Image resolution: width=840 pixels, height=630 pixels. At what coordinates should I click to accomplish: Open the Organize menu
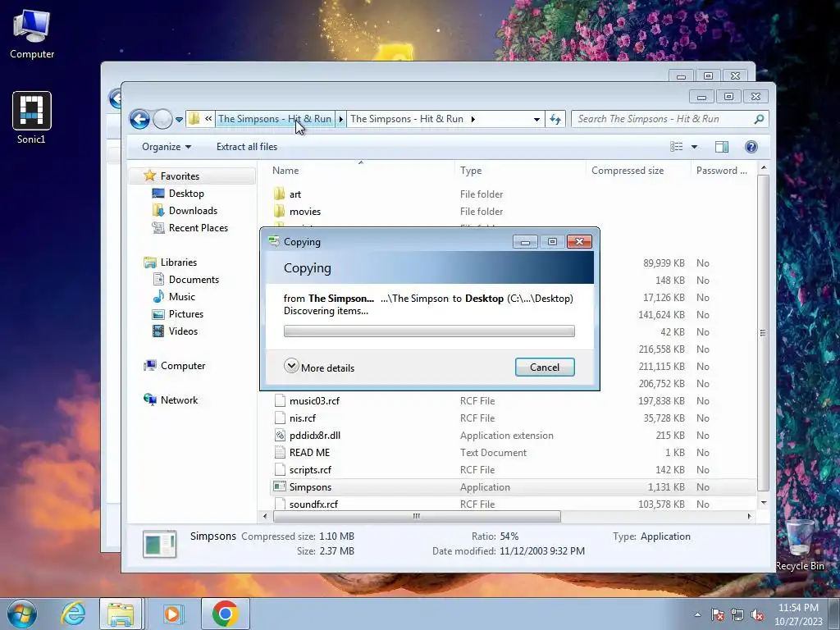pos(166,147)
